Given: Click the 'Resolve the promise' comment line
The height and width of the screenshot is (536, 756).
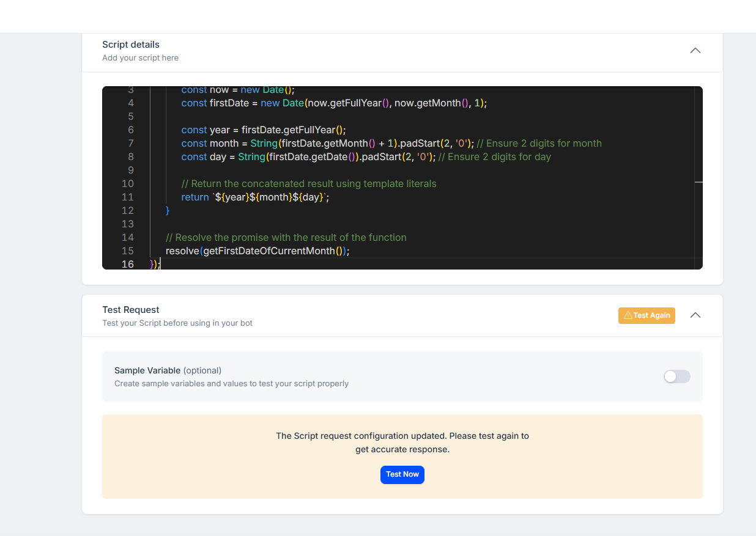Looking at the screenshot, I should tap(286, 237).
